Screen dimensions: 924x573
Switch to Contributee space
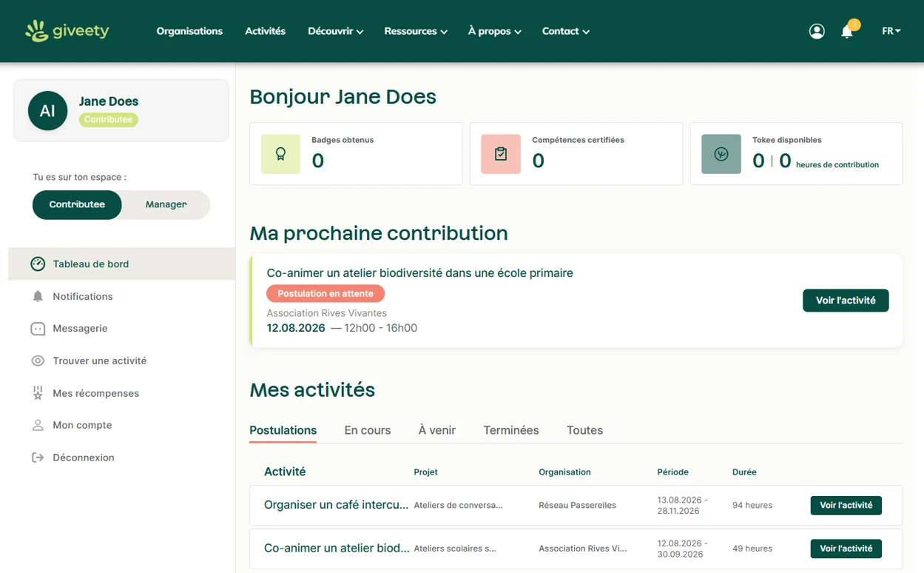77,204
